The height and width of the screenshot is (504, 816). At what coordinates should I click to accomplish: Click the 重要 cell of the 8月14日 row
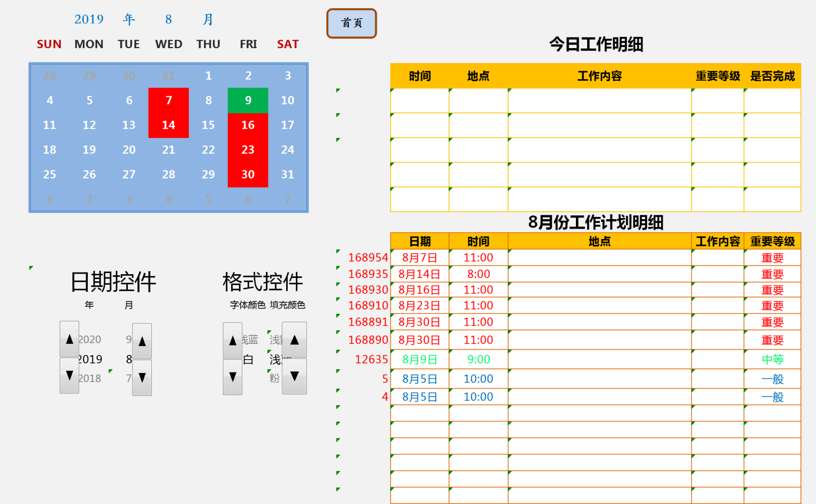click(772, 274)
